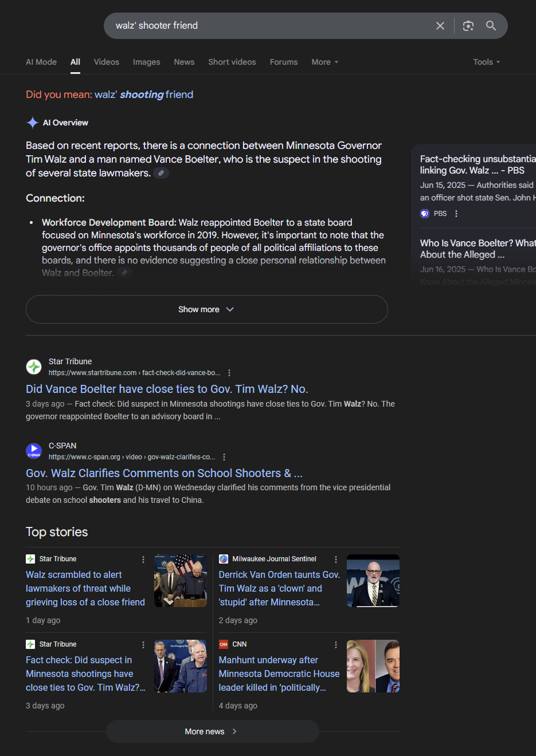The height and width of the screenshot is (756, 536).
Task: Open three-dot menu for C-SPAN result
Action: [x=224, y=457]
